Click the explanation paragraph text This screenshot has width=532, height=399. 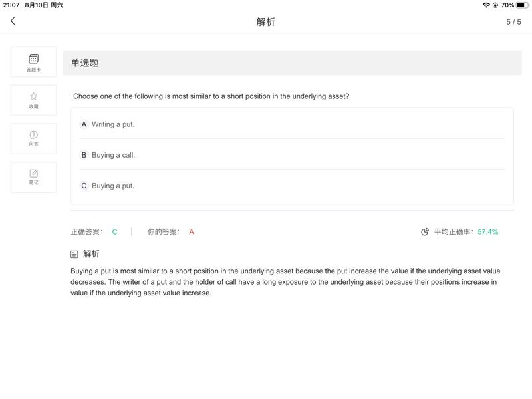(x=285, y=282)
